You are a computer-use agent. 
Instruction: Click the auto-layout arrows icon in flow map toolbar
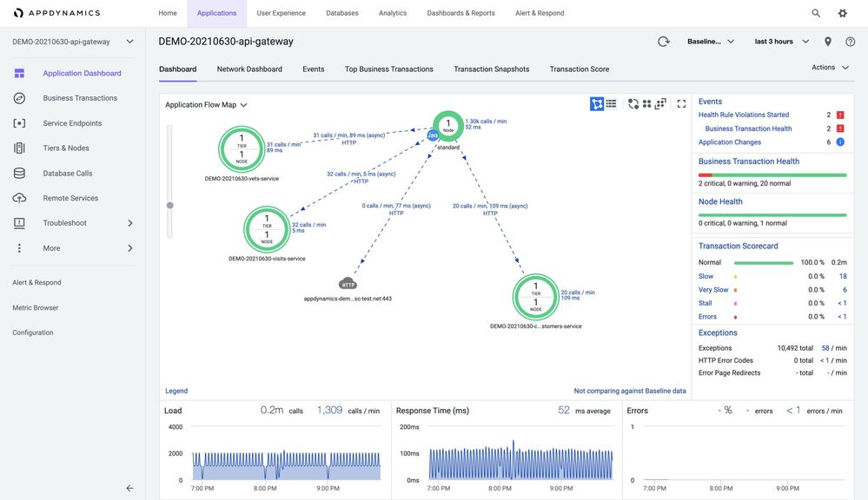[x=633, y=103]
